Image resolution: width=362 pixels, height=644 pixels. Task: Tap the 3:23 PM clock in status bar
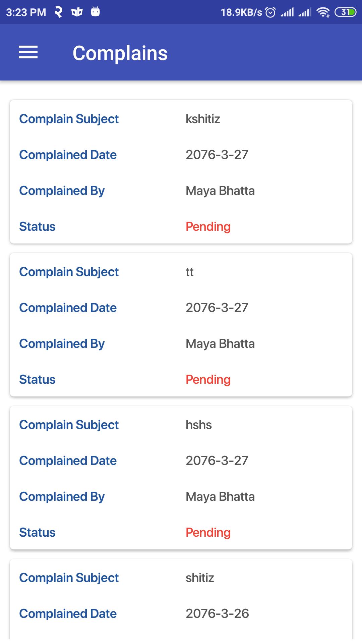tap(26, 12)
